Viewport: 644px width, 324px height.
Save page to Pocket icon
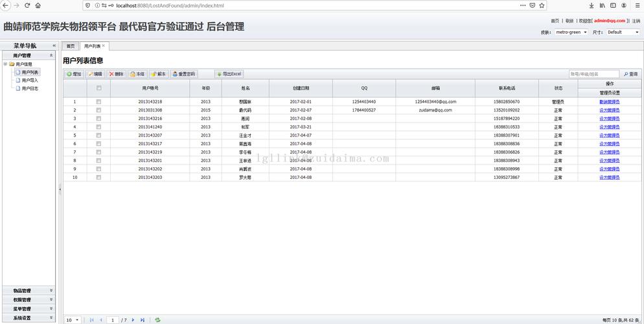click(x=533, y=5)
